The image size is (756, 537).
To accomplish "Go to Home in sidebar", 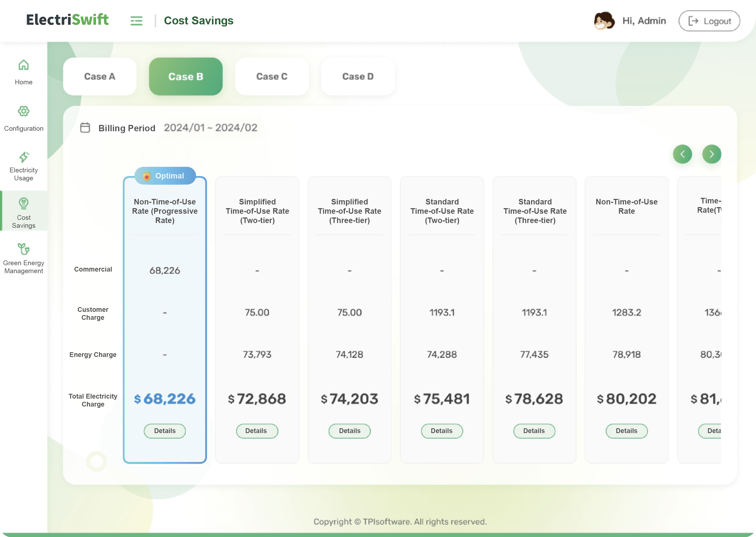I will click(x=24, y=72).
